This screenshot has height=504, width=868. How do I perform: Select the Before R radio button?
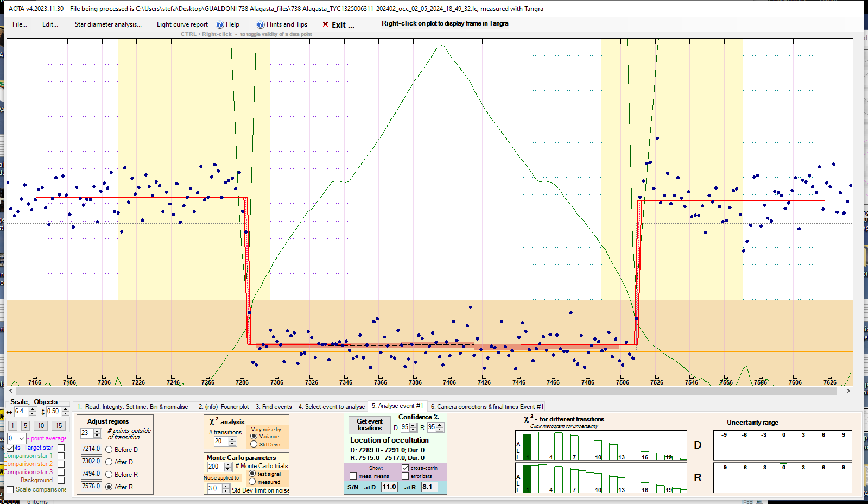pyautogui.click(x=109, y=475)
